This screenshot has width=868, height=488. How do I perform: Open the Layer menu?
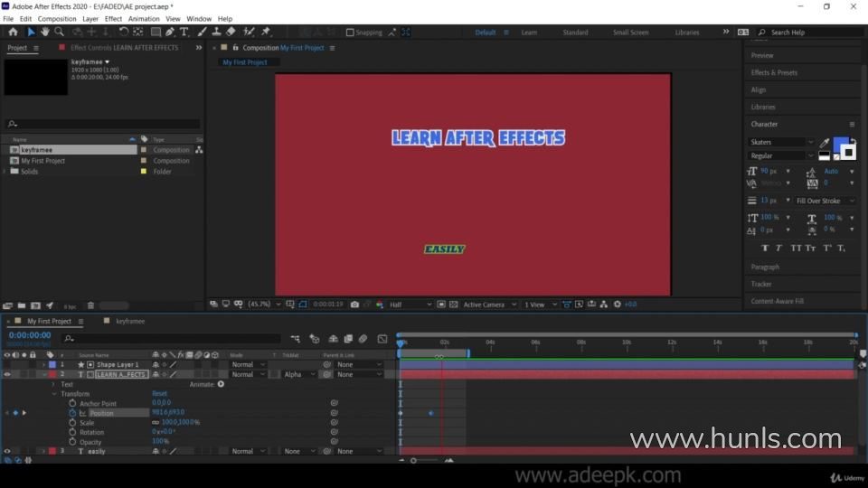pos(90,19)
